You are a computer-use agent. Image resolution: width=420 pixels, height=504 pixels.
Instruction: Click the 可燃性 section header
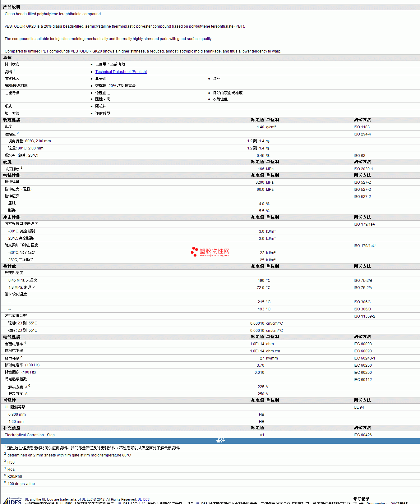pyautogui.click(x=9, y=400)
